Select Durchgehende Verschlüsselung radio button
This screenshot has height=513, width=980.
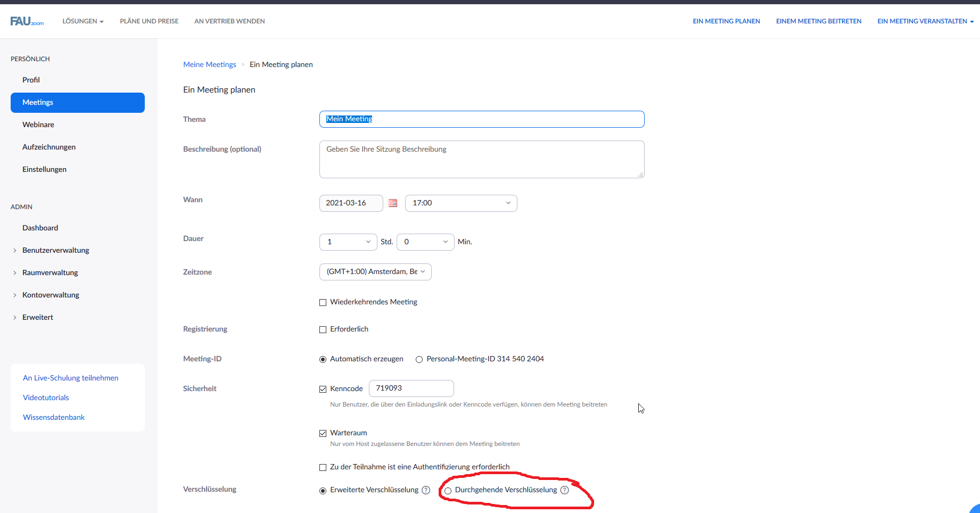click(448, 491)
